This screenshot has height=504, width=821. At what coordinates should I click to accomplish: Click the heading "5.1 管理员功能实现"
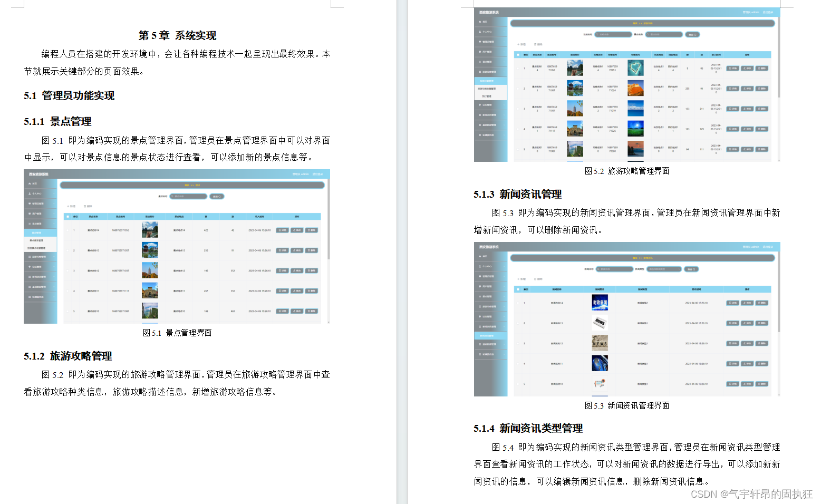[69, 95]
